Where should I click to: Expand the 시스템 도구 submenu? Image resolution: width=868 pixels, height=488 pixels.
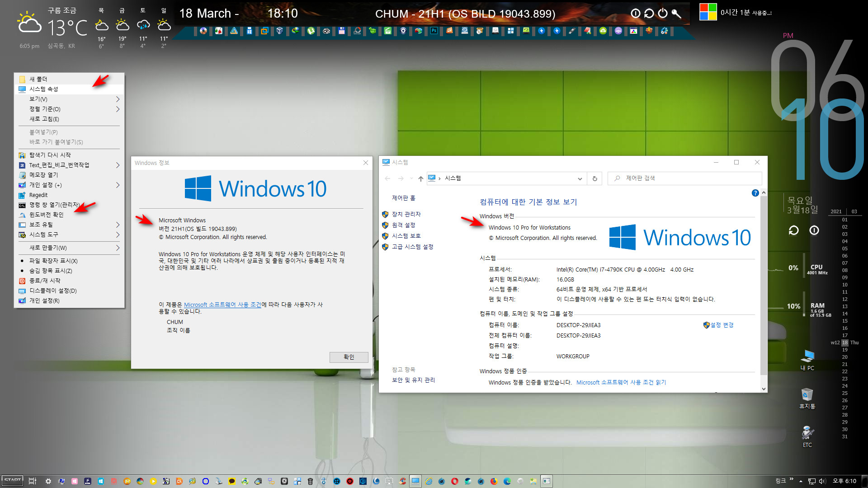click(x=69, y=235)
